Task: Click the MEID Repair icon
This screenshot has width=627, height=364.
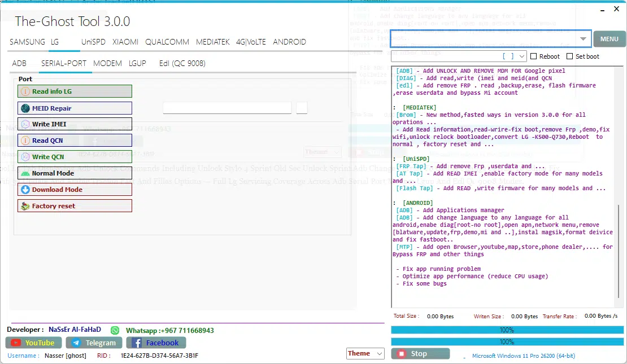Action: tap(25, 108)
